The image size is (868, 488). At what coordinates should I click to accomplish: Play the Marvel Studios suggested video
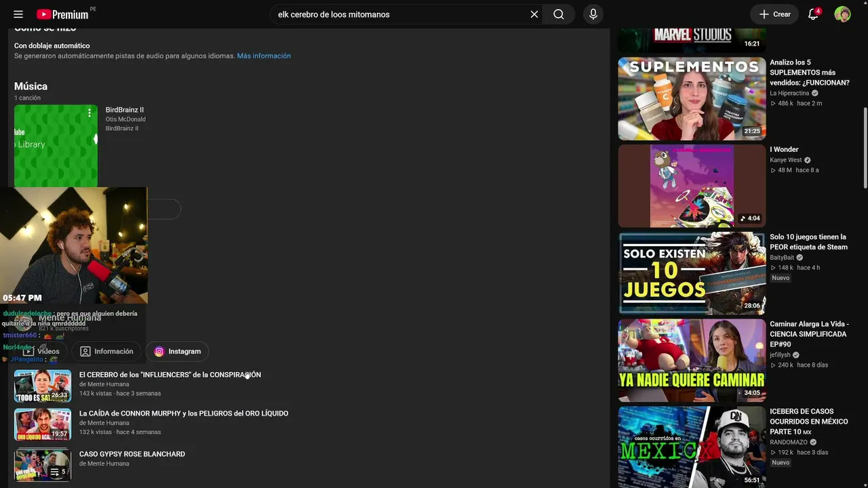(692, 40)
